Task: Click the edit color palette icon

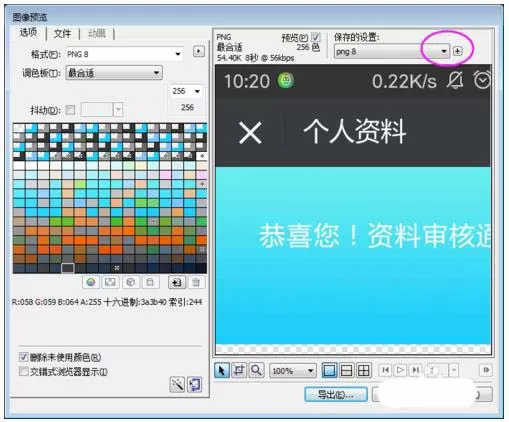Action: pos(91,282)
